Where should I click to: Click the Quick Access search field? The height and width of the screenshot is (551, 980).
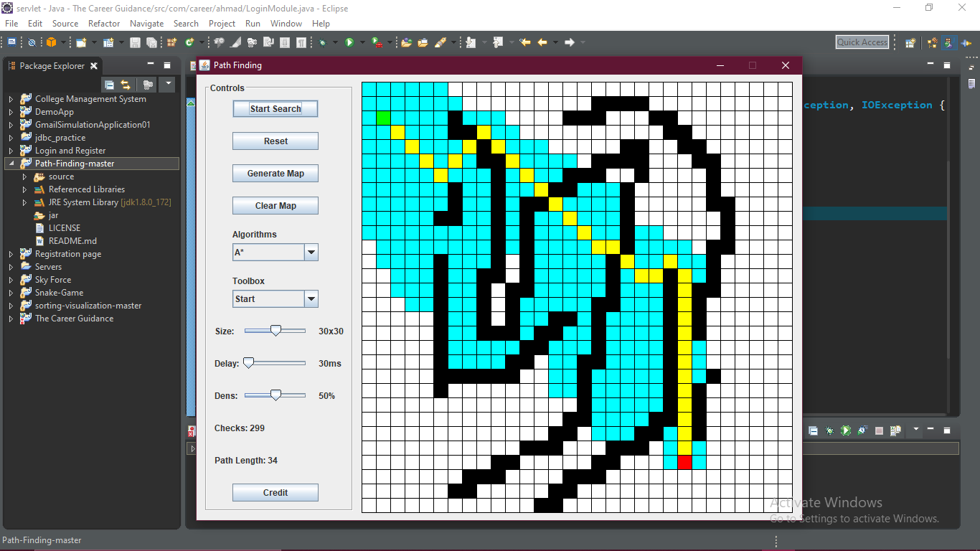coord(862,42)
